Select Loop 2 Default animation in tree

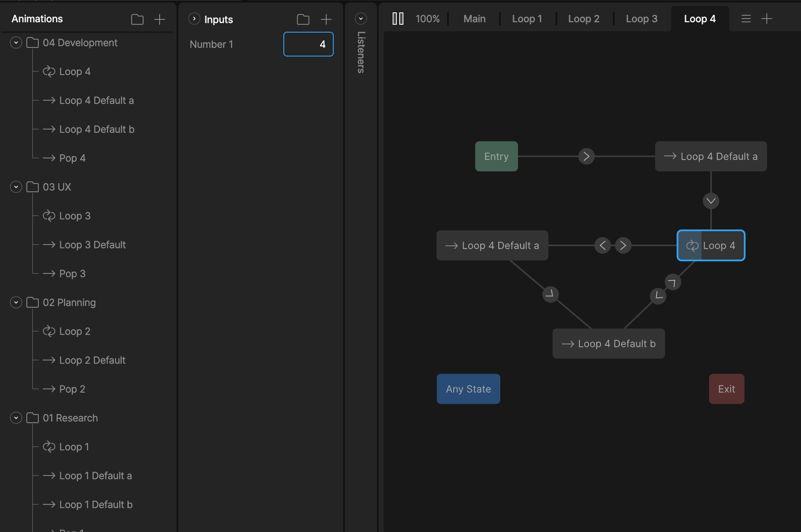coord(92,360)
